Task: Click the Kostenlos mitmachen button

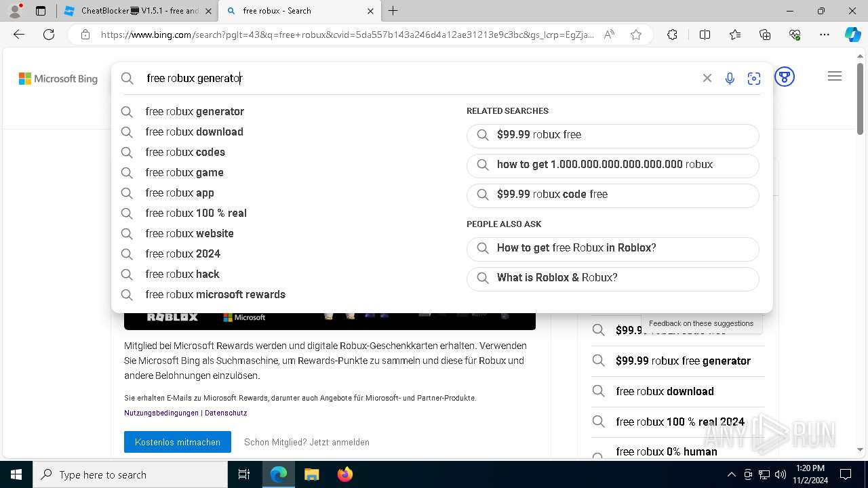Action: tap(178, 442)
